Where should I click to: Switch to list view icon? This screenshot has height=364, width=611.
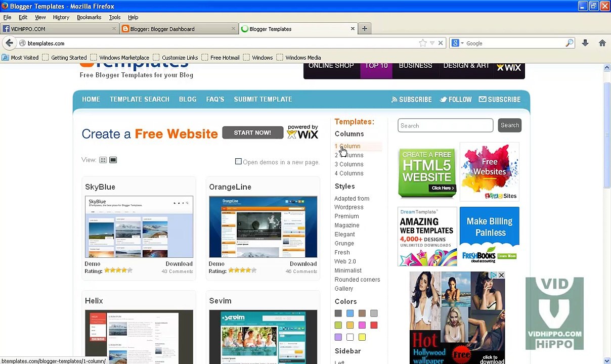(113, 160)
